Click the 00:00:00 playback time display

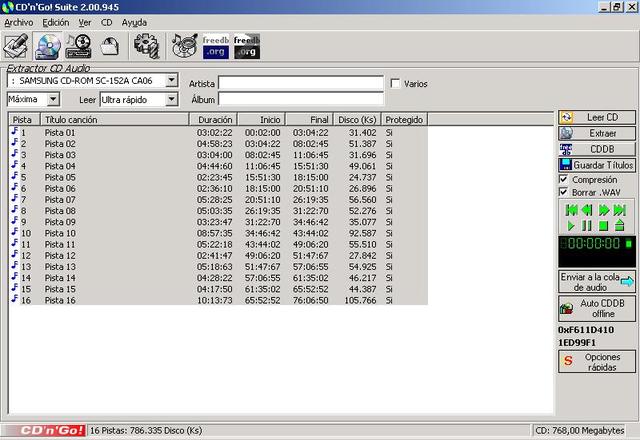tap(595, 244)
